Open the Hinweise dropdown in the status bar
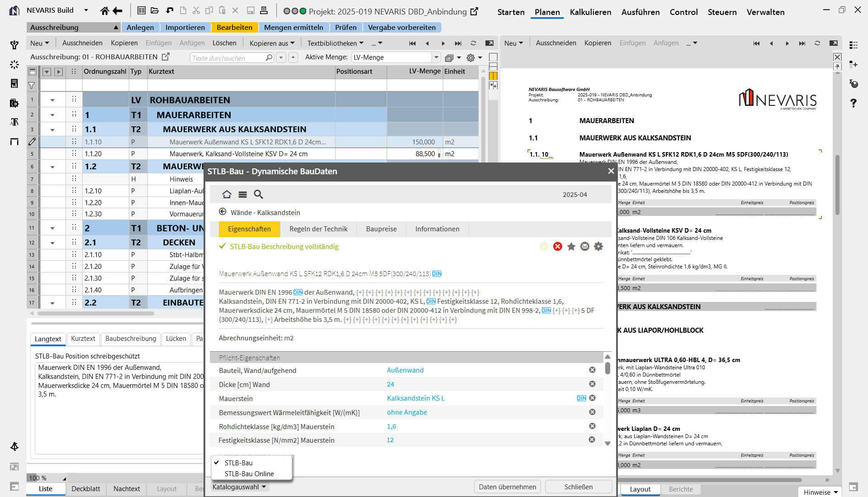Screen dimensions: 868x497 tap(821, 492)
